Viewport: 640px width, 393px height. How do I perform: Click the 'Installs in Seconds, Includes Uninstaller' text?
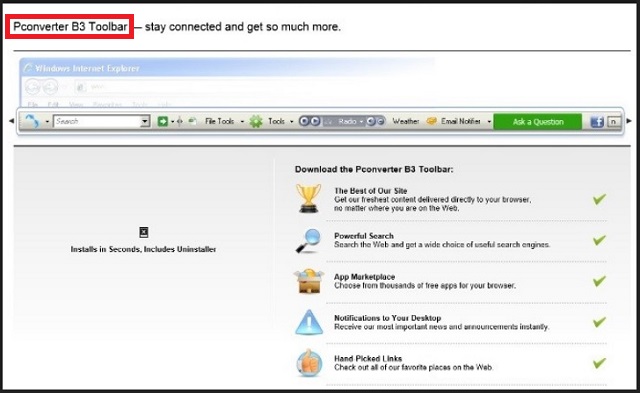pyautogui.click(x=143, y=249)
